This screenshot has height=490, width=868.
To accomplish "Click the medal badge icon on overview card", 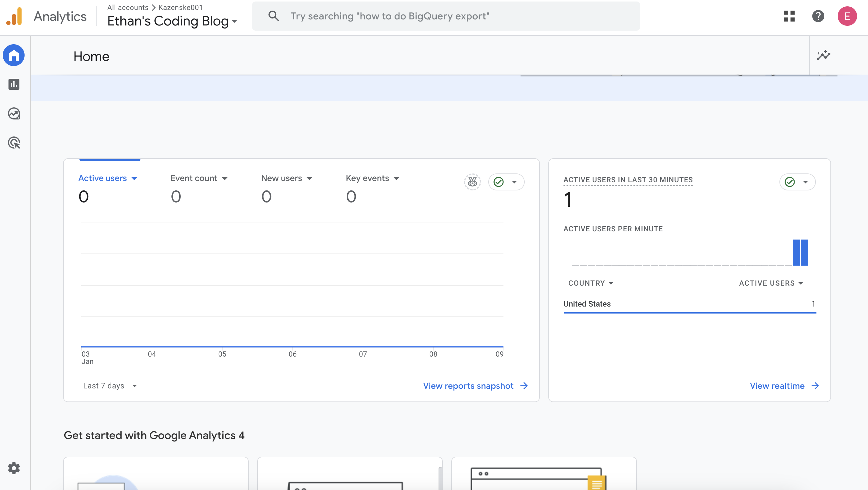I will [x=473, y=182].
